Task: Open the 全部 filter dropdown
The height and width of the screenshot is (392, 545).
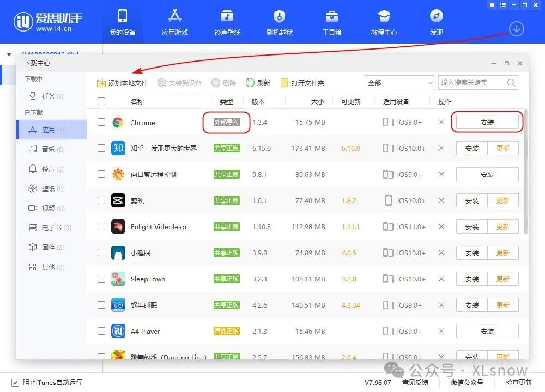Action: (399, 83)
